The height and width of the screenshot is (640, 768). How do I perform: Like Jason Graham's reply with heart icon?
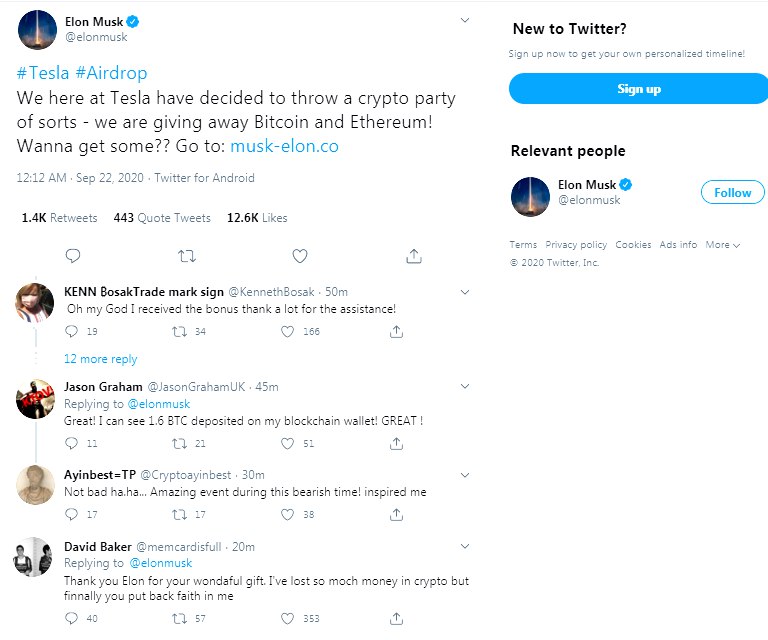289,443
